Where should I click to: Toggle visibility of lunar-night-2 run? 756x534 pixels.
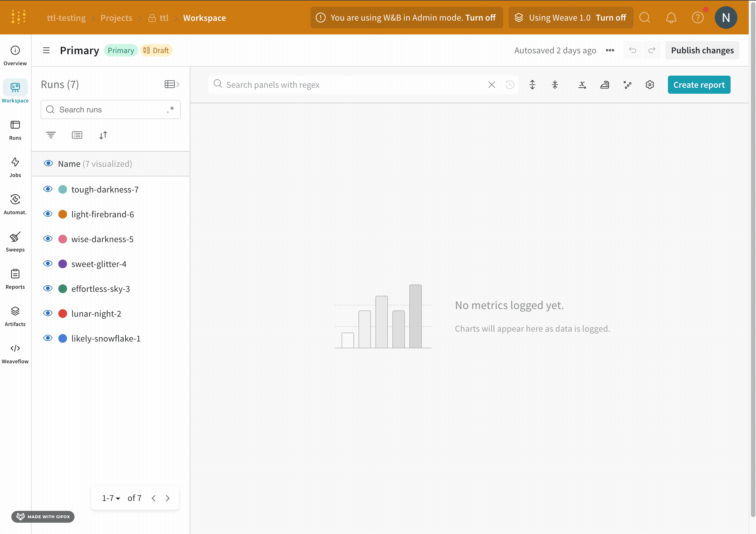[48, 313]
